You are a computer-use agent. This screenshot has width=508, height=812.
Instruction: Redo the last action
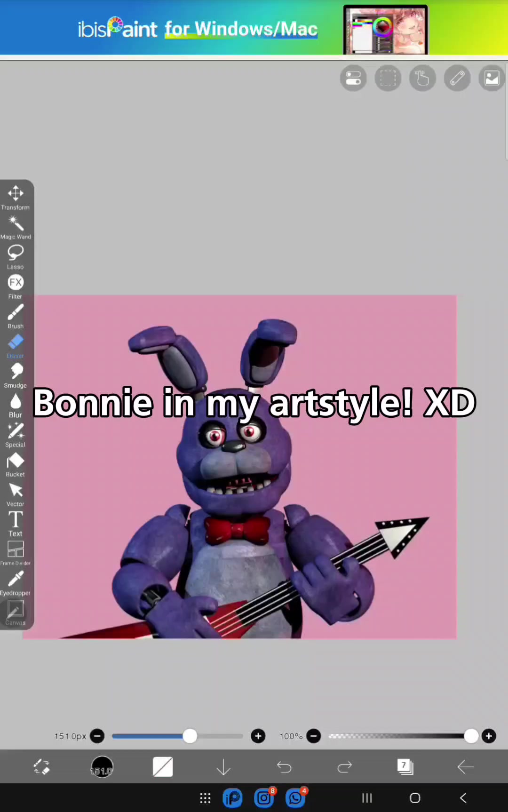tap(345, 767)
